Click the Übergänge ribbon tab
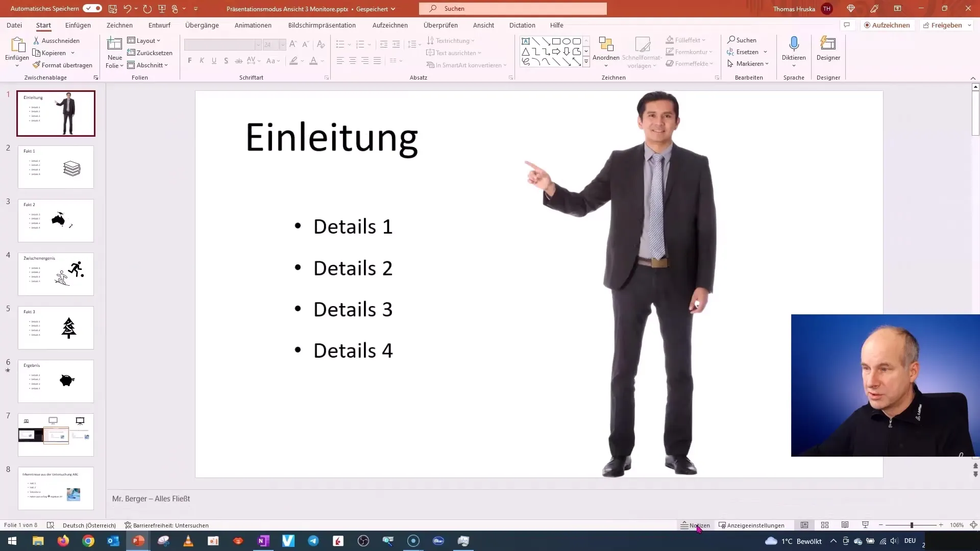Screen dimensions: 980x551 tap(202, 25)
